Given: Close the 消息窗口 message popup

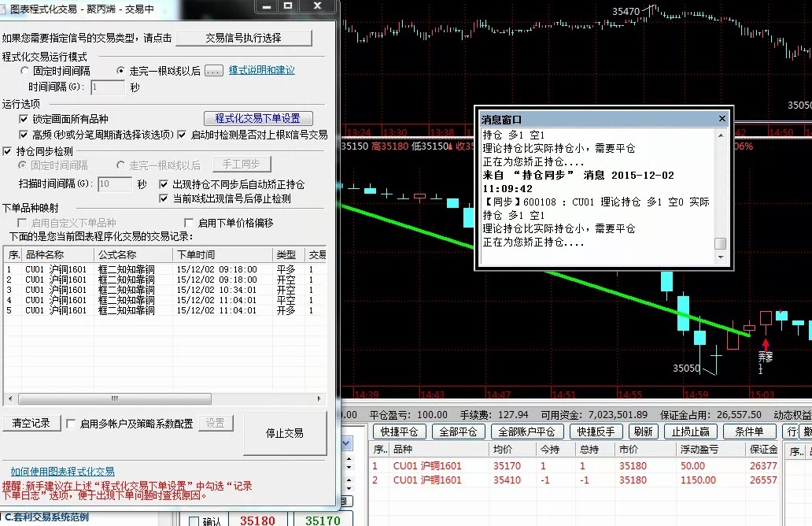Looking at the screenshot, I should coord(722,119).
